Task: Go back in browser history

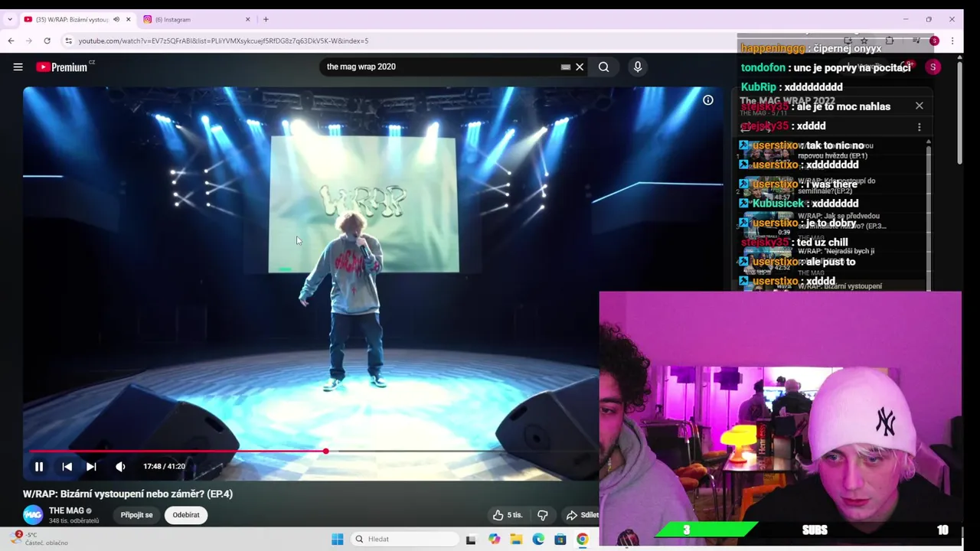Action: tap(11, 41)
